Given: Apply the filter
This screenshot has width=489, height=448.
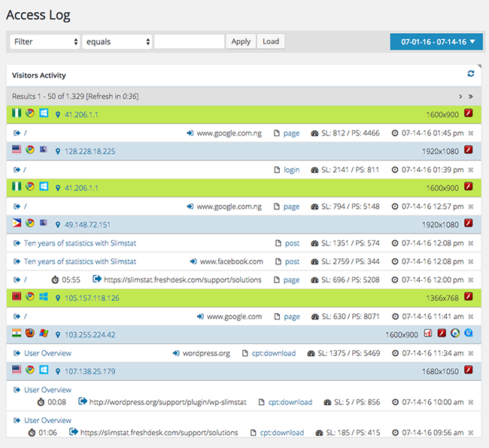Looking at the screenshot, I should (x=241, y=41).
